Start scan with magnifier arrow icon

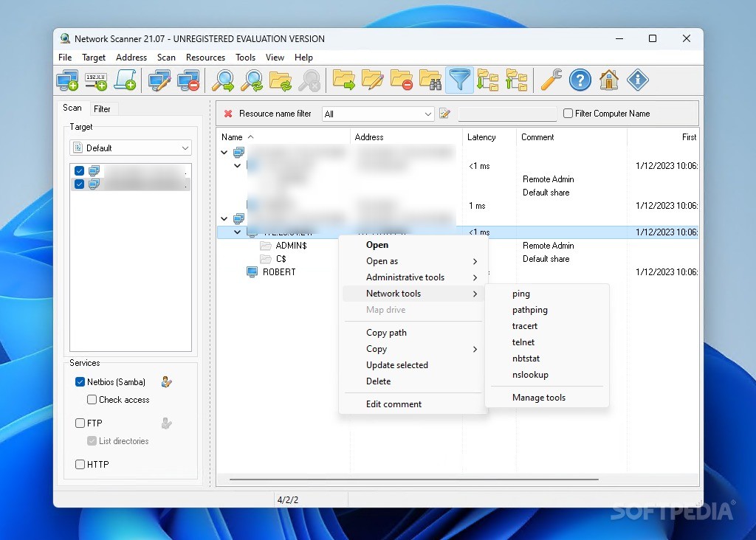pos(223,80)
